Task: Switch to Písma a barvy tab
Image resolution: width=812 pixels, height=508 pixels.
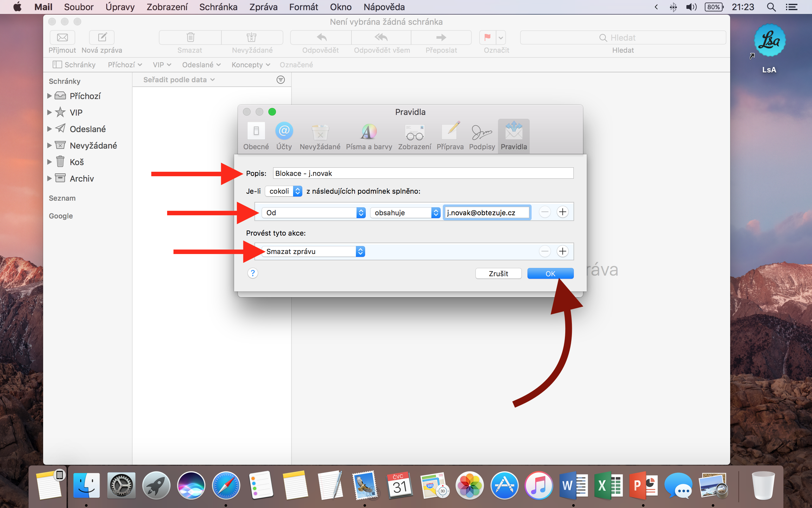Action: coord(369,136)
